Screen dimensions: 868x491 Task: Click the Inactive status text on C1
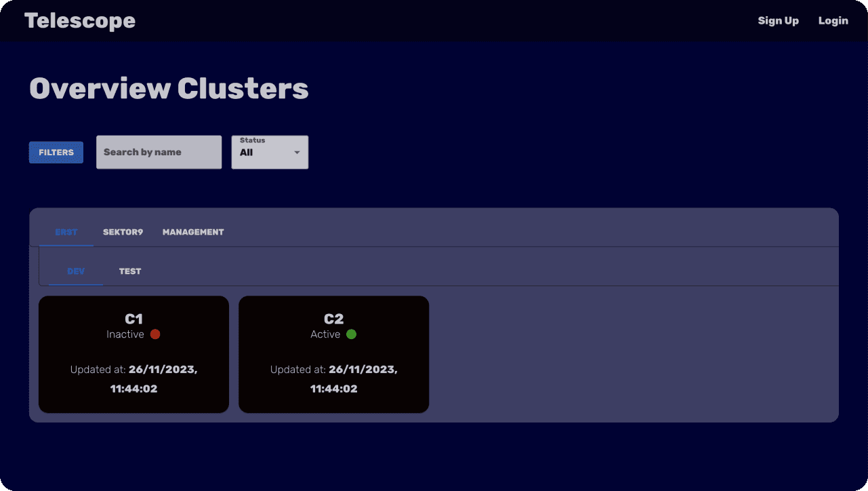click(x=125, y=334)
